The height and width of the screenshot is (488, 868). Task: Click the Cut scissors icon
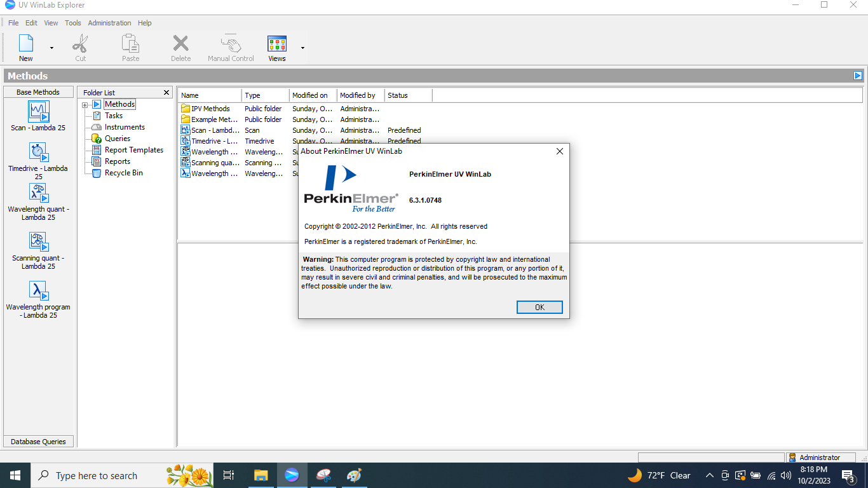tap(80, 44)
